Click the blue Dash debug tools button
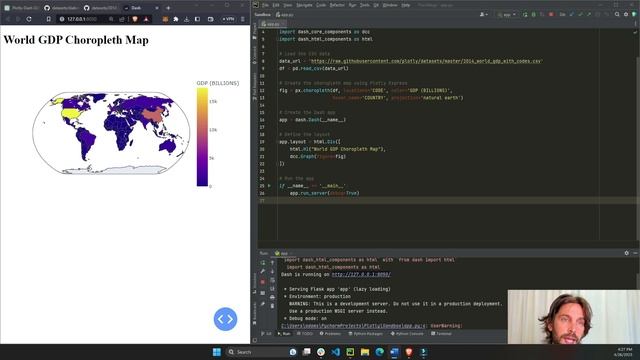The height and width of the screenshot is (360, 640). [225, 319]
